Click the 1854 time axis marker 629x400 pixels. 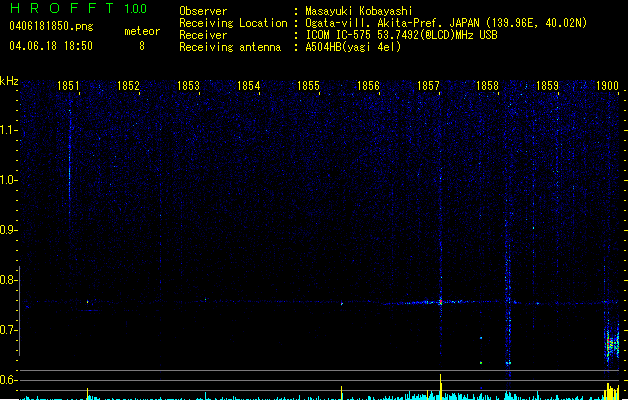click(248, 86)
